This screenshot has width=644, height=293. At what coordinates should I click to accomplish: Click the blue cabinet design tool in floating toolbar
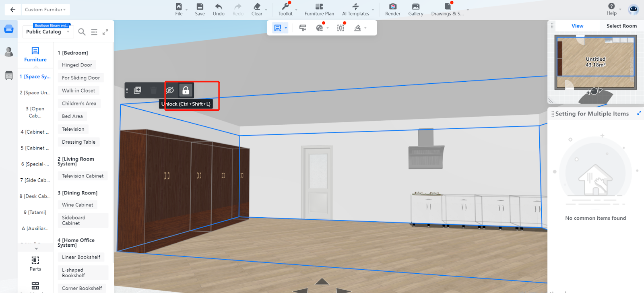(278, 28)
